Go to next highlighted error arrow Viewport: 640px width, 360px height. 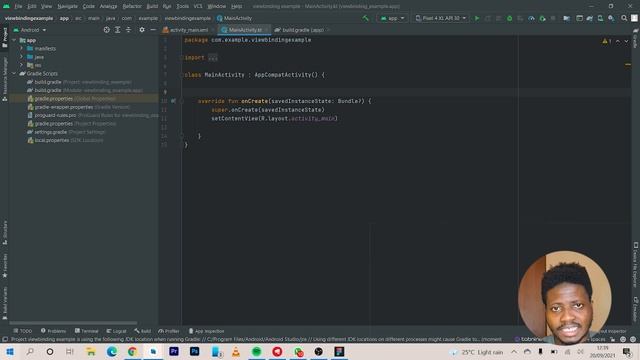(626, 41)
